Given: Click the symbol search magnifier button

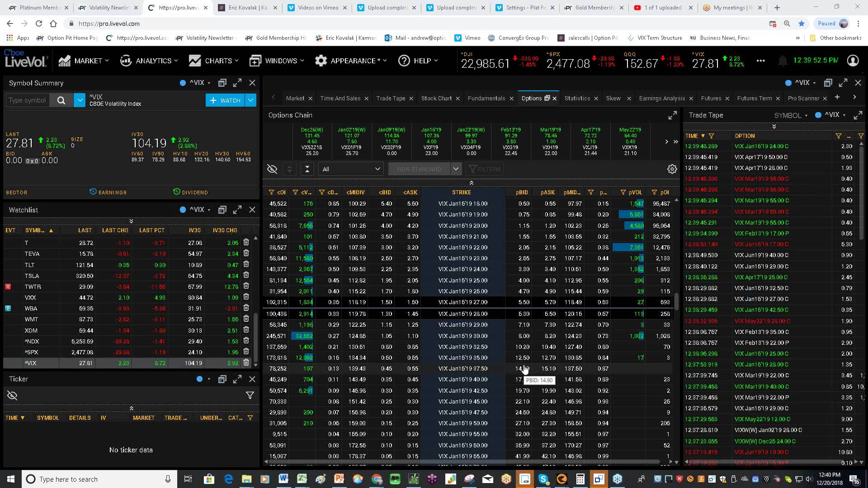Looking at the screenshot, I should click(x=61, y=100).
